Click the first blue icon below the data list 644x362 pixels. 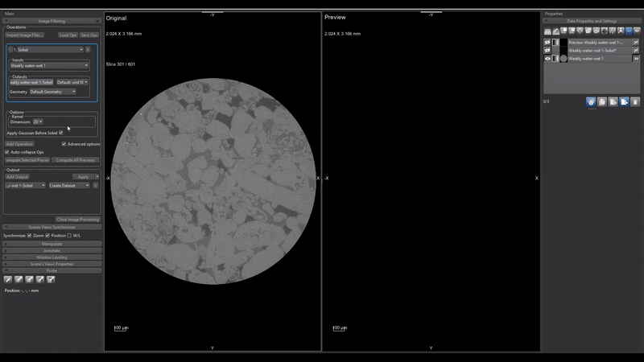point(591,102)
